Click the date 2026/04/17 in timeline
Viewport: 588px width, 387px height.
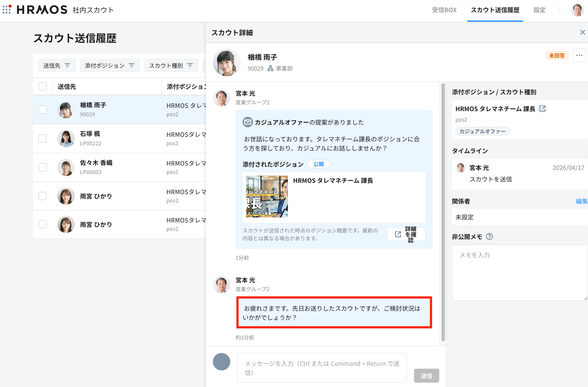click(x=568, y=168)
